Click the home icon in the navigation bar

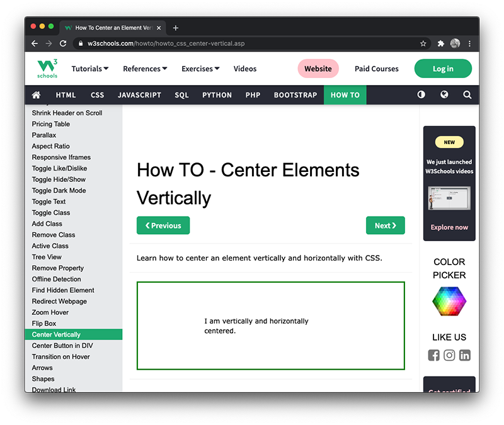pyautogui.click(x=36, y=94)
